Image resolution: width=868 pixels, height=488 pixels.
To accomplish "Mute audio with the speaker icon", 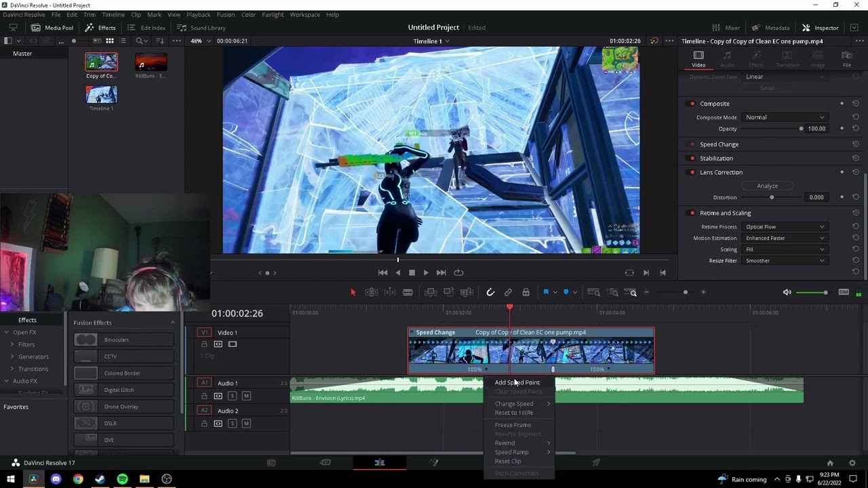I will click(787, 292).
